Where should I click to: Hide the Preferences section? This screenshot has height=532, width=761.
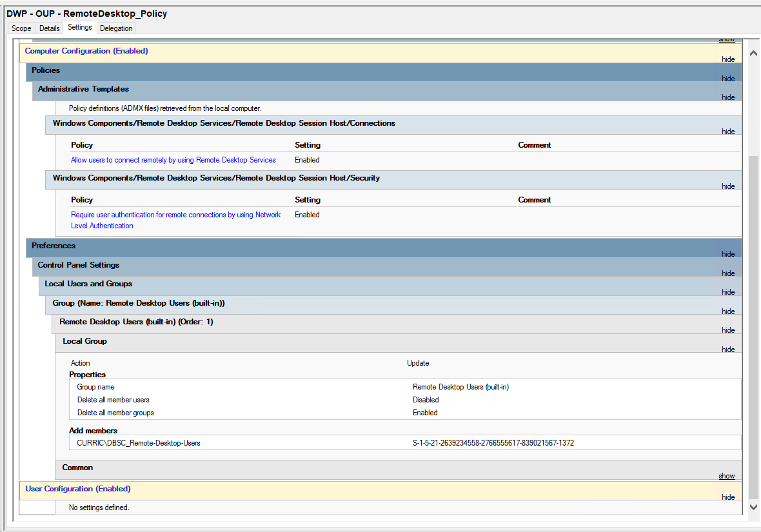click(727, 254)
